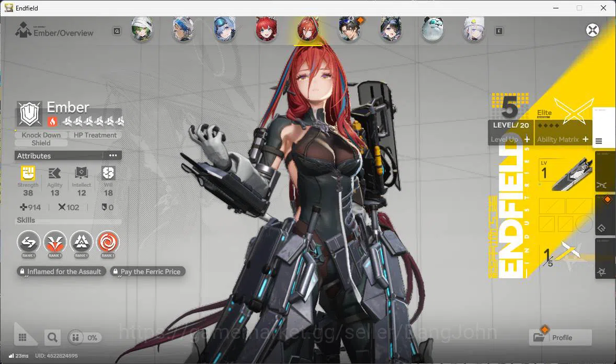616x364 pixels.
Task: Open the red V-shaped battle skill icon
Action: 54,243
